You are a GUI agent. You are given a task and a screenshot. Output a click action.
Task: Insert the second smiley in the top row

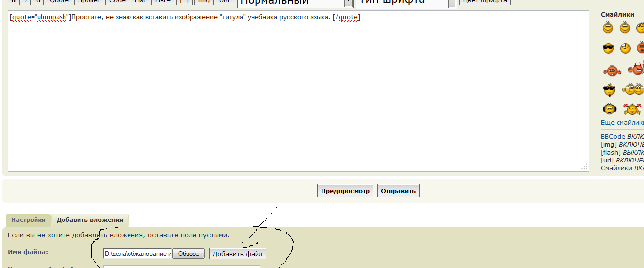click(x=625, y=28)
